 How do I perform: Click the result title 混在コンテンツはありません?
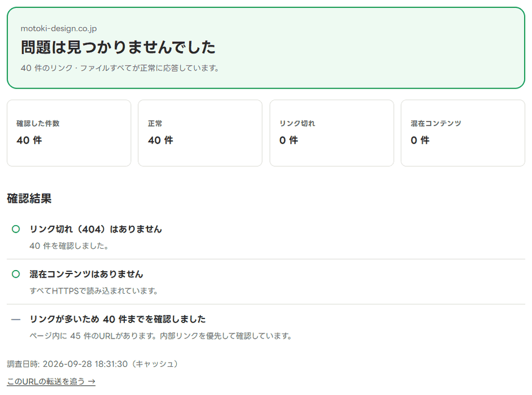pyautogui.click(x=86, y=274)
